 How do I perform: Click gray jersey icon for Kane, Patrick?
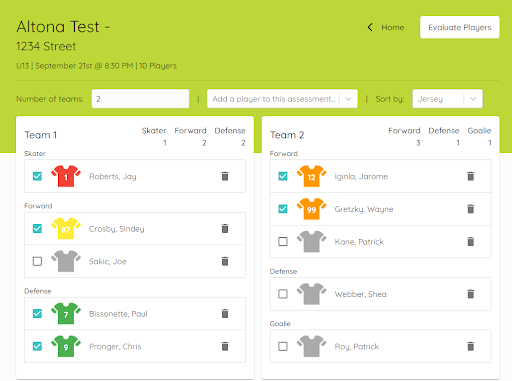coord(311,241)
